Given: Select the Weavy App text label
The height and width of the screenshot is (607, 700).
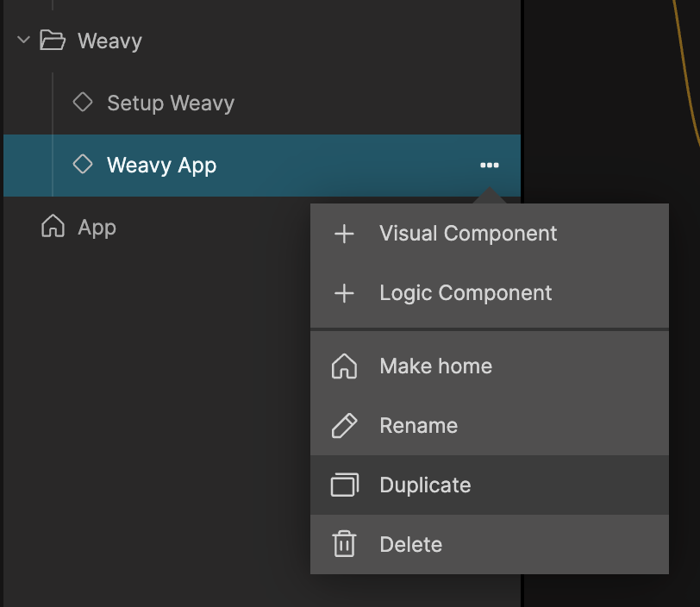Looking at the screenshot, I should [x=161, y=166].
